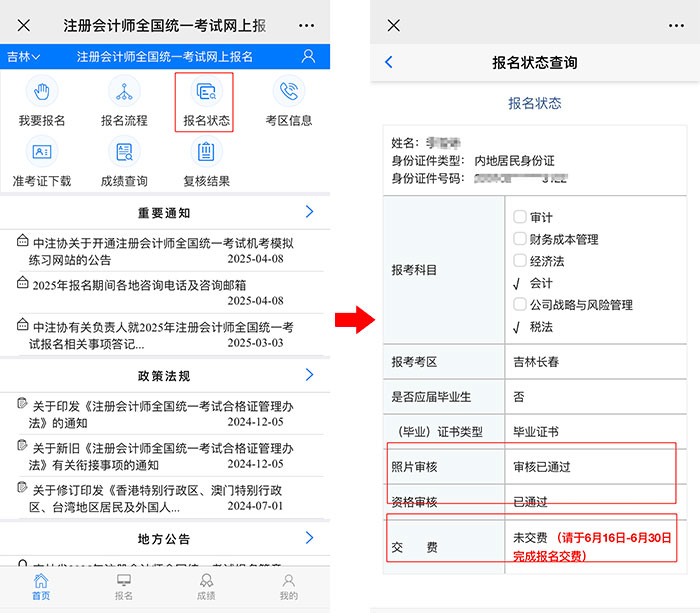
Task: Open 准考证下载 admission ticket icon
Action: click(41, 153)
